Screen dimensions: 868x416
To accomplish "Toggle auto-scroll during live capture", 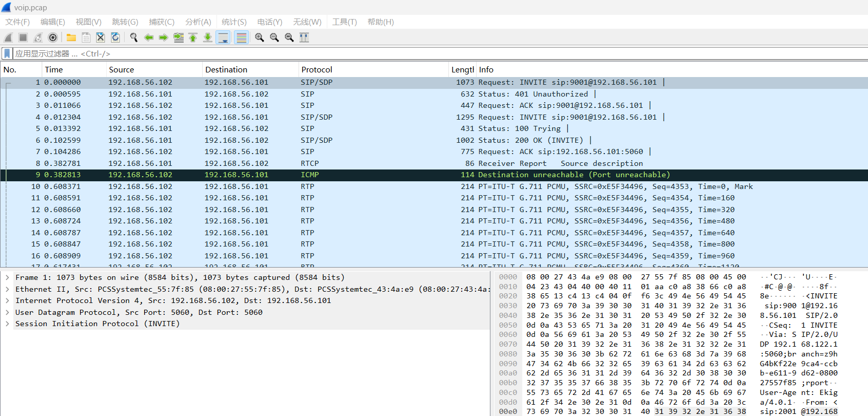I will point(223,37).
